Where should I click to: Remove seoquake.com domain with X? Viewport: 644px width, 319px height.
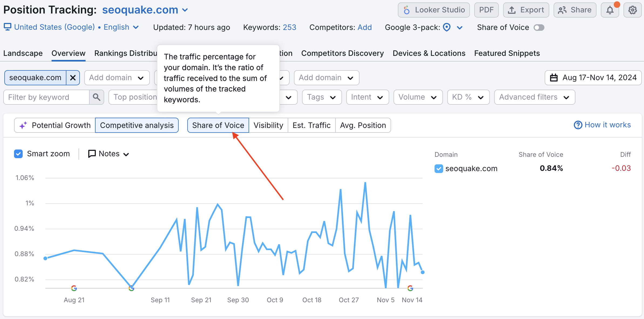pyautogui.click(x=73, y=78)
